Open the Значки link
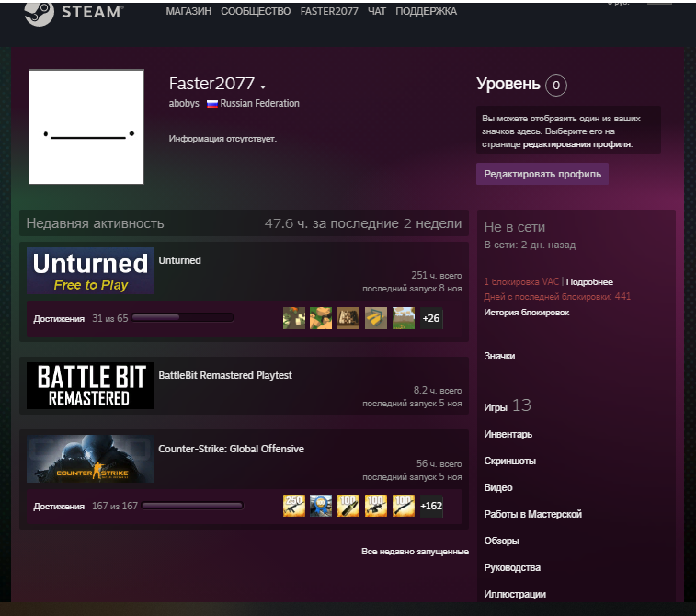This screenshot has height=616, width=696. tap(499, 356)
